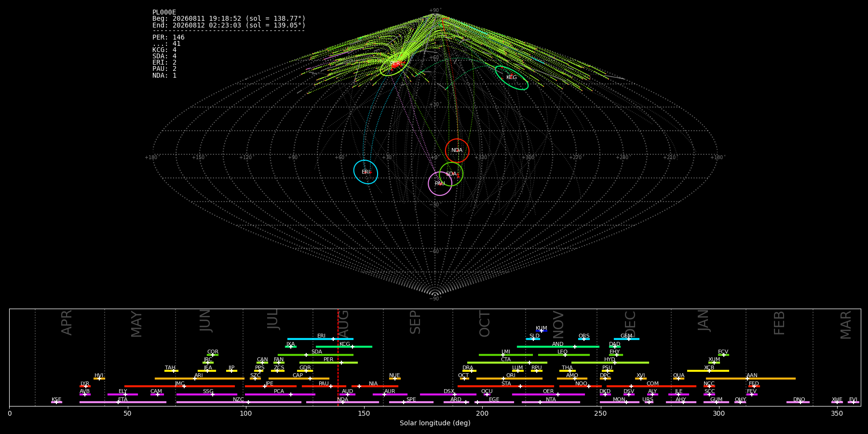
Task: Click the QUA shower label
Action: (x=678, y=376)
